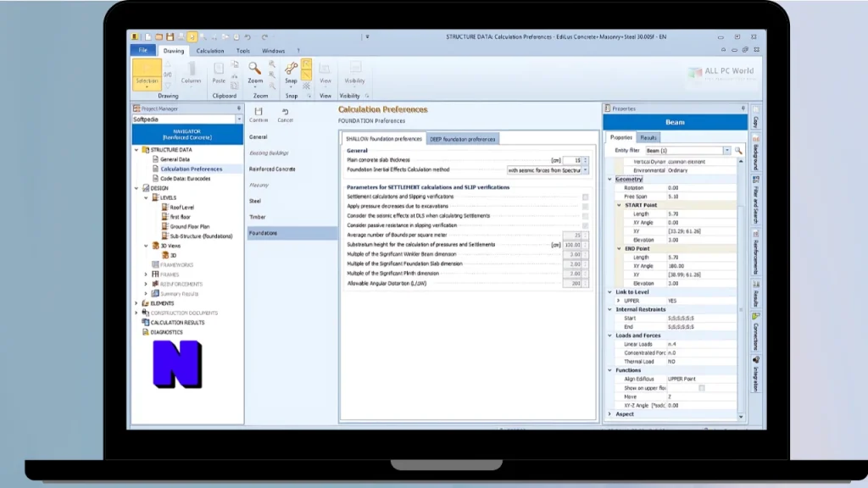The width and height of the screenshot is (868, 488).
Task: Select the Timber preferences category
Action: [258, 217]
